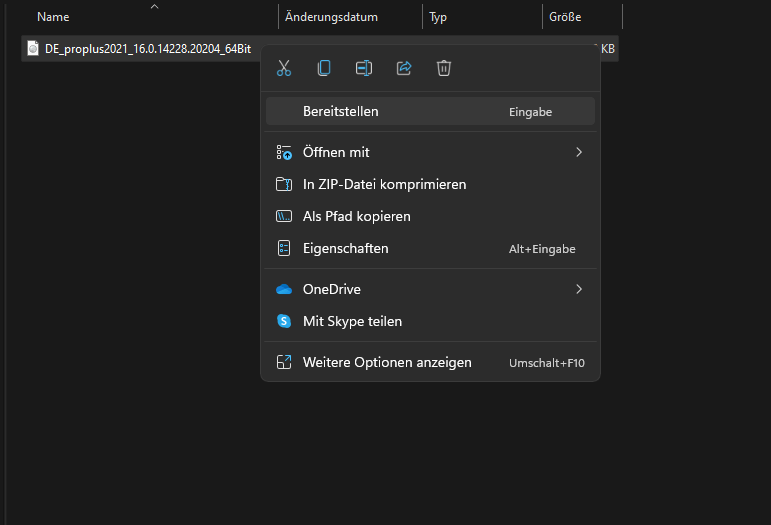Screen dimensions: 771x525
Task: Select the DE_proplus2021 file icon
Action: 33,48
